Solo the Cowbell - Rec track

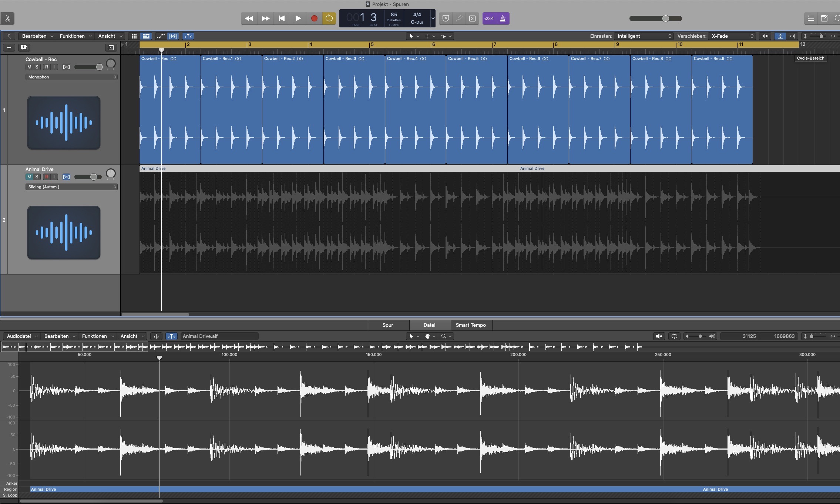[37, 67]
